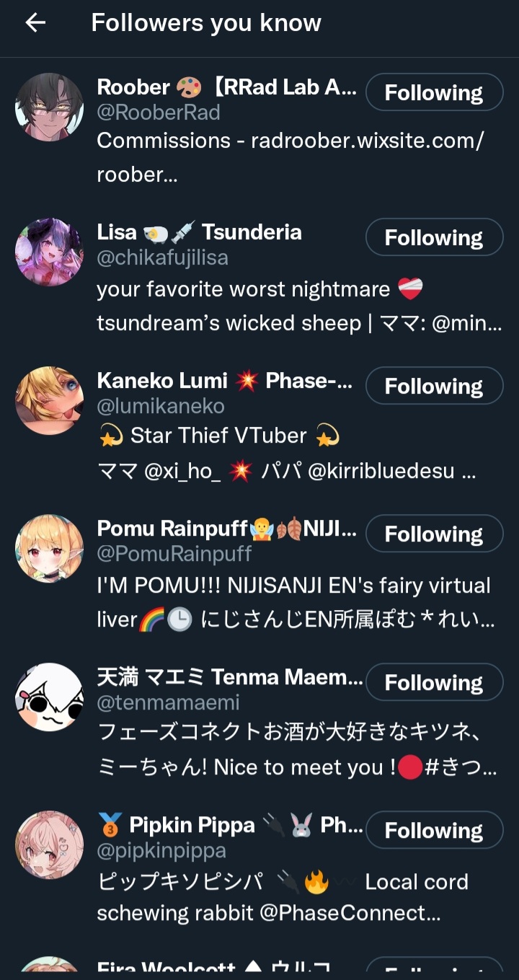Tap Lisa Tsunderia's profile picture
This screenshot has height=980, width=519.
point(49,252)
